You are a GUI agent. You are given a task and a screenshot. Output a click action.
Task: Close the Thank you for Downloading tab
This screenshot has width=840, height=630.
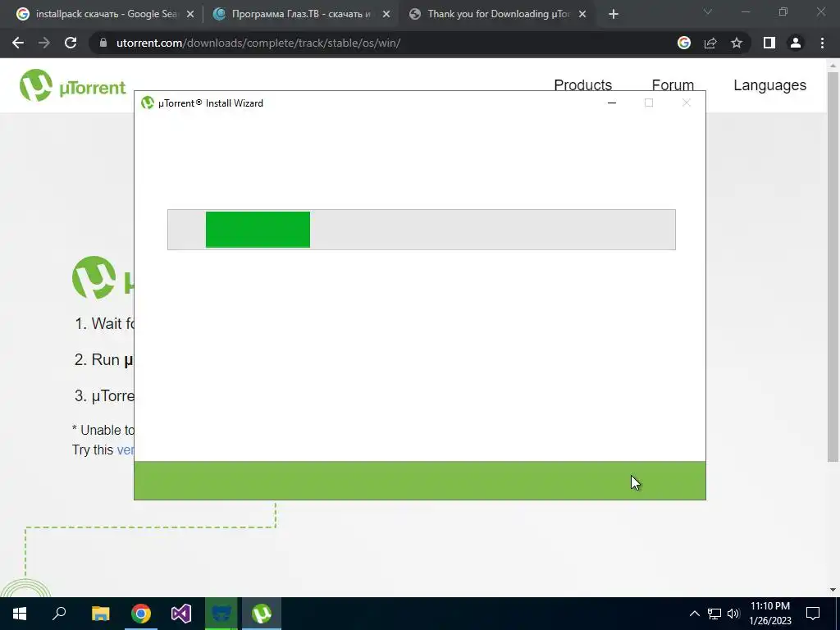click(582, 15)
